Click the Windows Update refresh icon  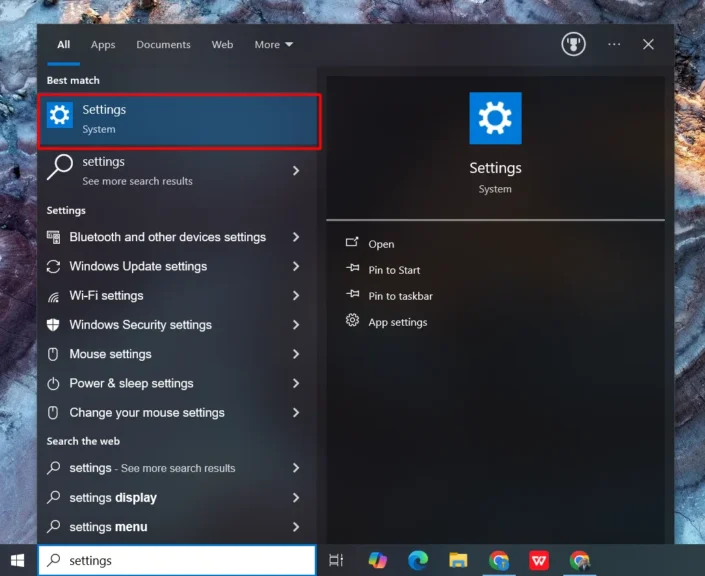(54, 266)
